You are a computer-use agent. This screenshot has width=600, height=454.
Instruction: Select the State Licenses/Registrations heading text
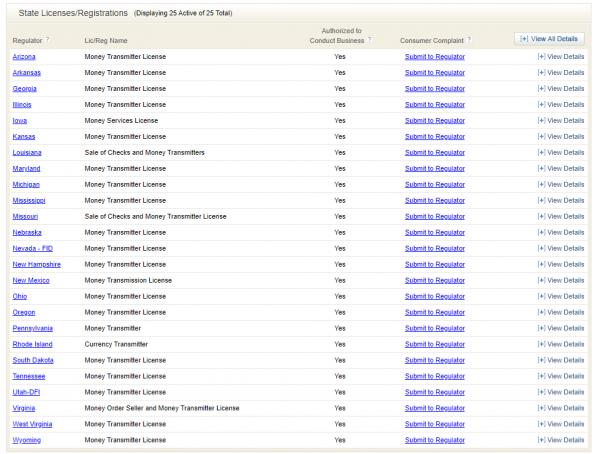click(73, 13)
